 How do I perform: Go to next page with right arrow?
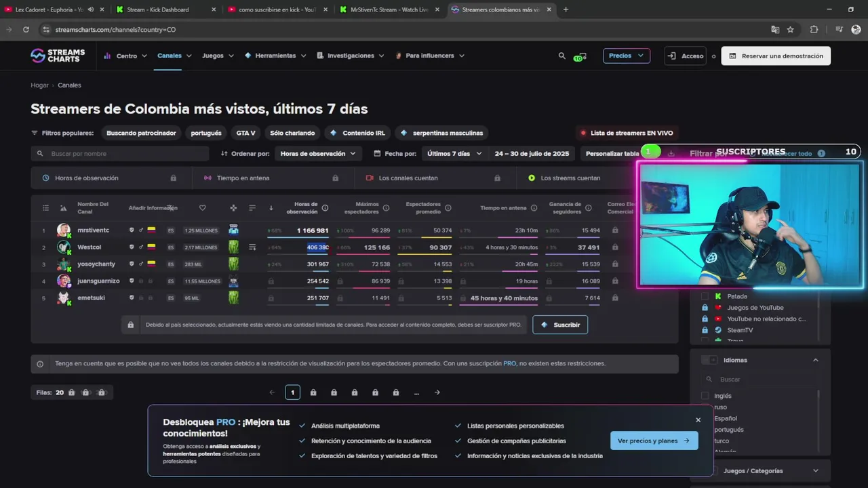pos(437,392)
